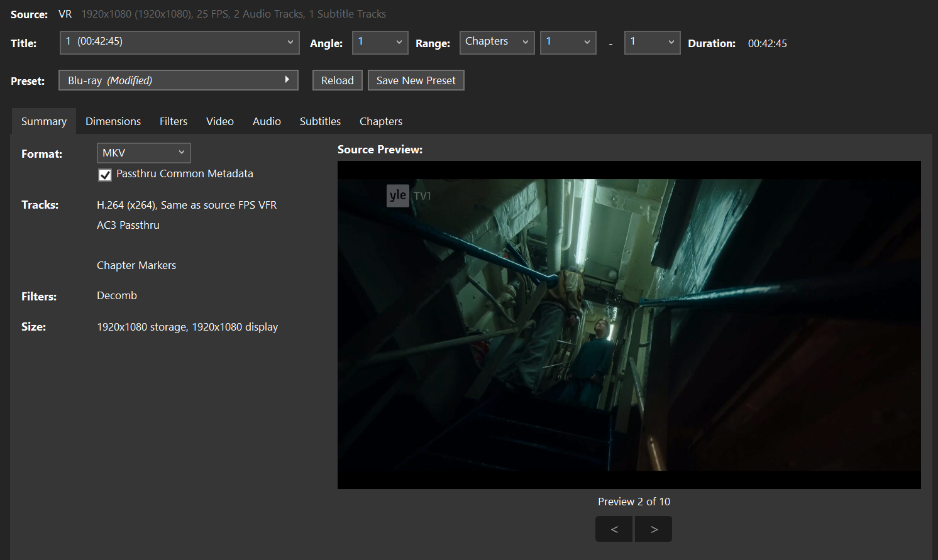Image resolution: width=938 pixels, height=560 pixels.
Task: Go to the Video tab
Action: tap(220, 121)
